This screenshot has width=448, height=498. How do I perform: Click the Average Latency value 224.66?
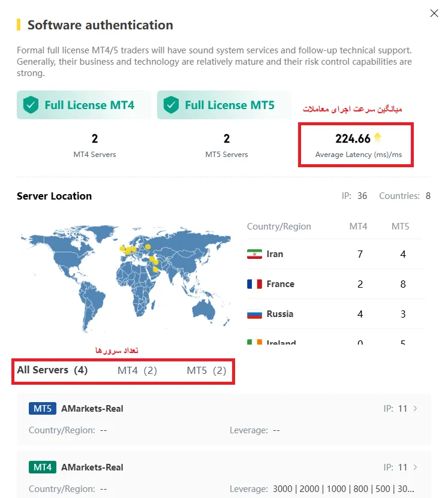click(353, 139)
